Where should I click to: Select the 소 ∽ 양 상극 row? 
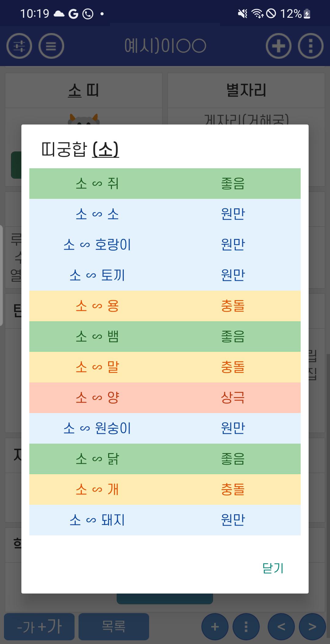click(x=165, y=398)
